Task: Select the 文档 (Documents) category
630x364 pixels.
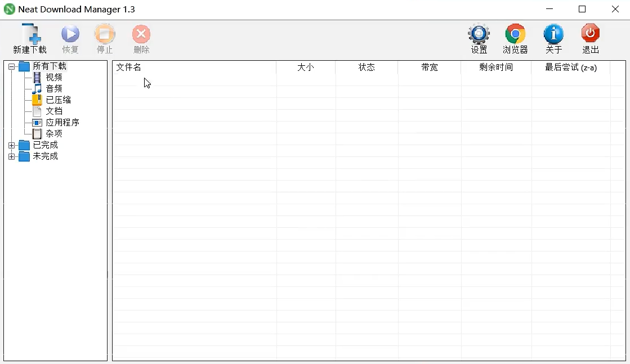Action: pyautogui.click(x=53, y=111)
